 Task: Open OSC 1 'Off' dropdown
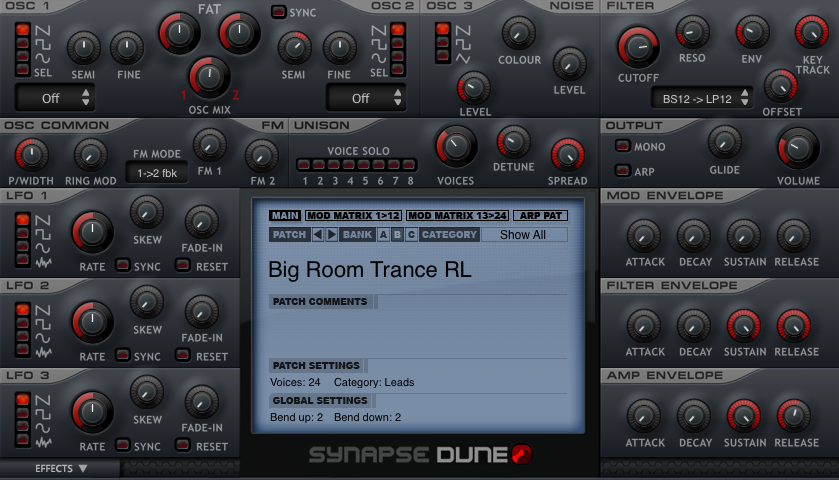tap(55, 98)
